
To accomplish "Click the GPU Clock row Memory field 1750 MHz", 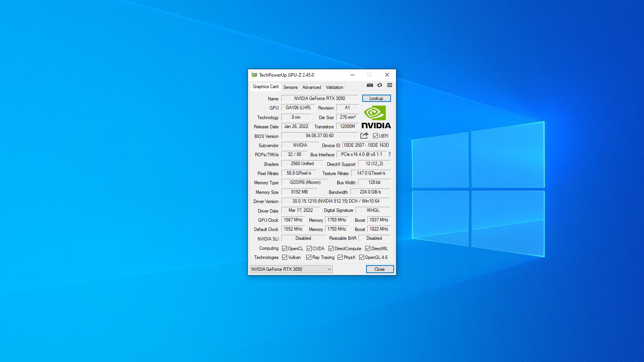I will pyautogui.click(x=337, y=220).
